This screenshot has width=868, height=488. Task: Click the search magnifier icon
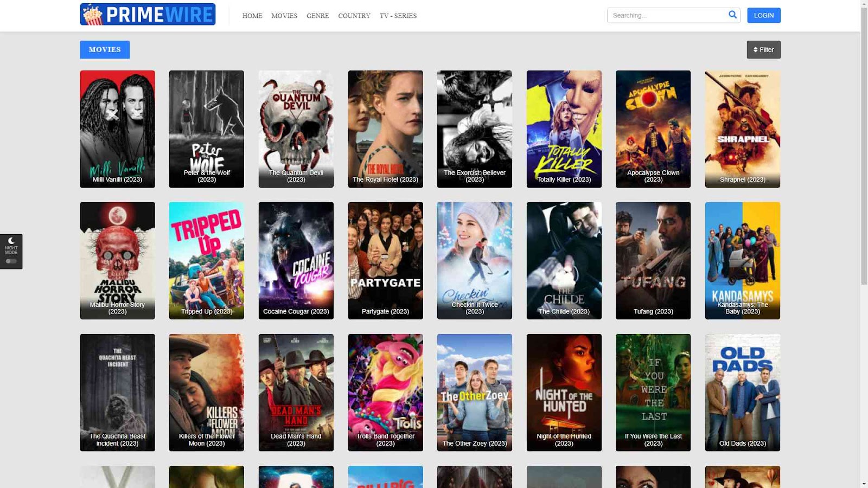tap(732, 15)
